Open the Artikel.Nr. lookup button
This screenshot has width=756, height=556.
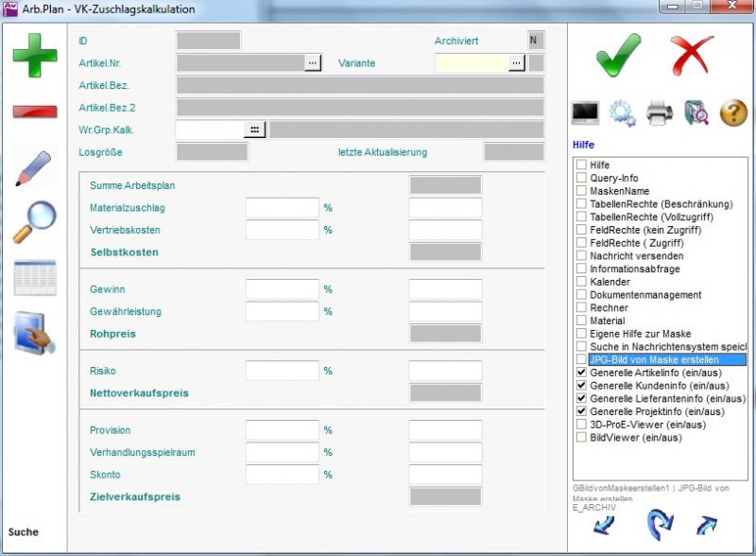pos(312,63)
